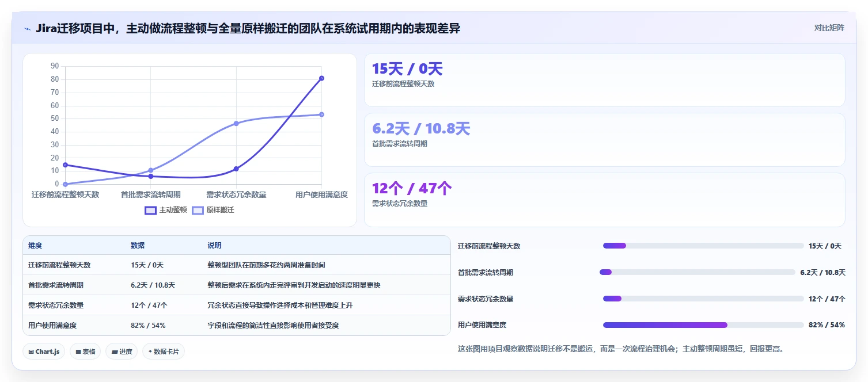Open the 6.2天 / 10.8天 data card
Image resolution: width=868 pixels, height=382 pixels.
[x=604, y=140]
